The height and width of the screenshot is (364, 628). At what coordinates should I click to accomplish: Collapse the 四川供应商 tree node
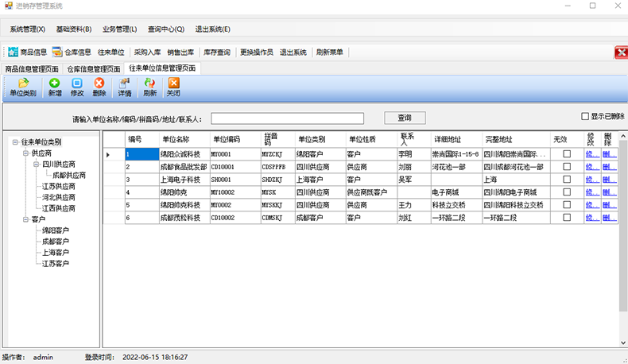point(37,165)
